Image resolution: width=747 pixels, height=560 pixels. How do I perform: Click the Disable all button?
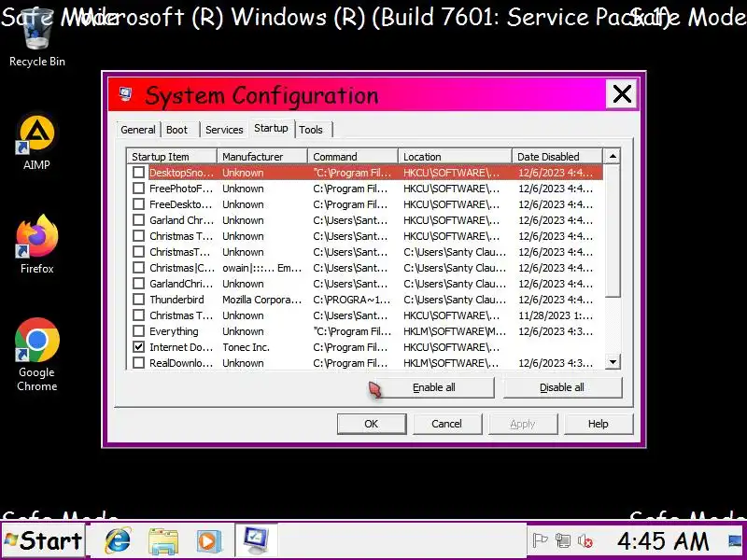click(x=562, y=387)
